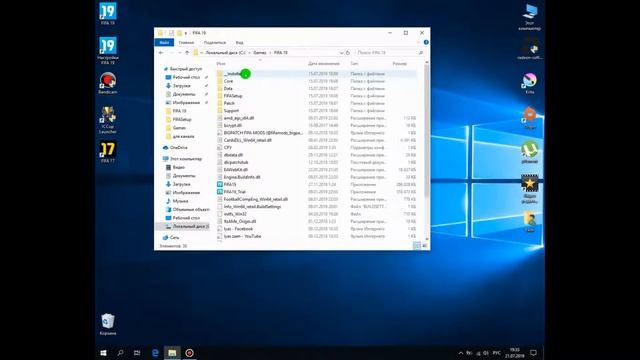The width and height of the screenshot is (640, 360).
Task: Open the Поделиться ribbon tab
Action: (215, 42)
